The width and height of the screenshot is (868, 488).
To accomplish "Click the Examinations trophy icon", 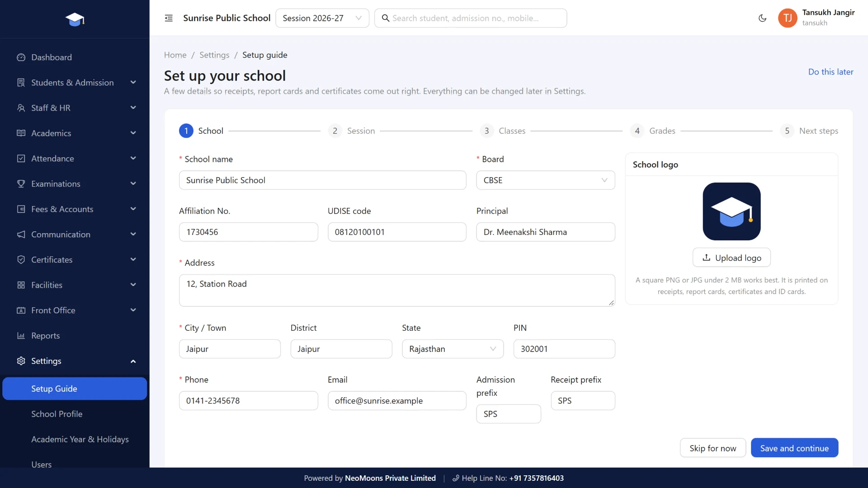I will [21, 184].
